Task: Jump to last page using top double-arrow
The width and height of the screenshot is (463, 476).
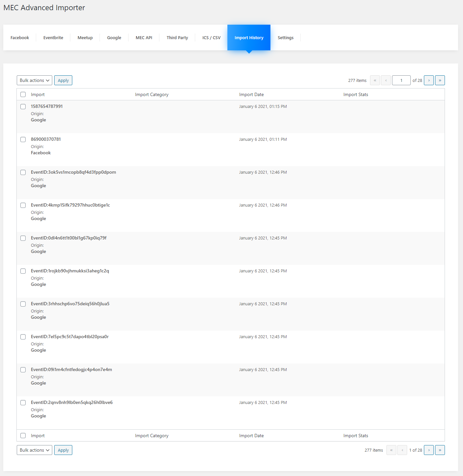Action: click(440, 80)
